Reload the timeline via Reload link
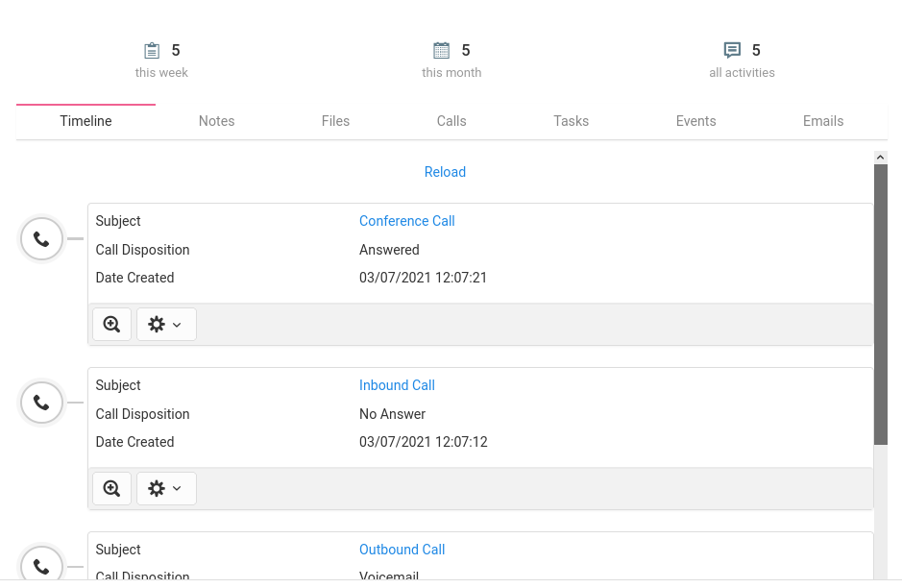Image resolution: width=902 pixels, height=588 pixels. click(x=445, y=172)
